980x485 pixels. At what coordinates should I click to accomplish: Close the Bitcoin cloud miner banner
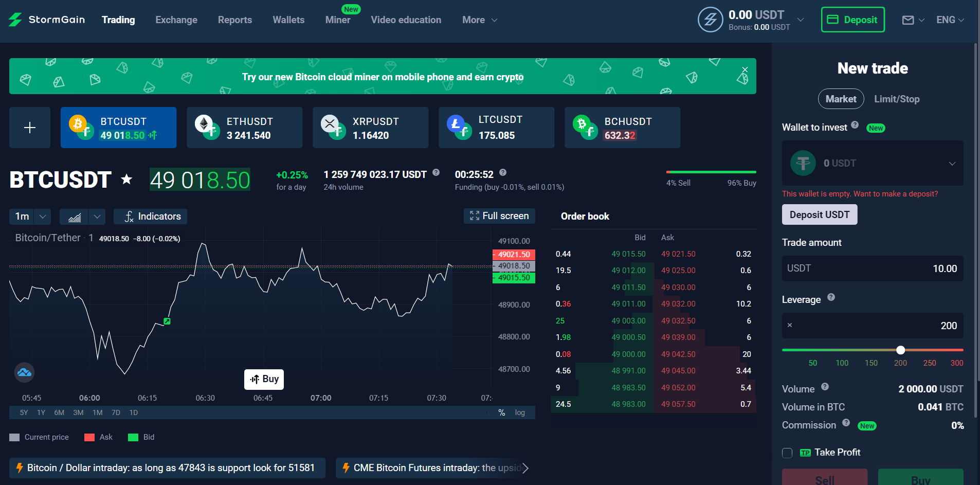745,69
